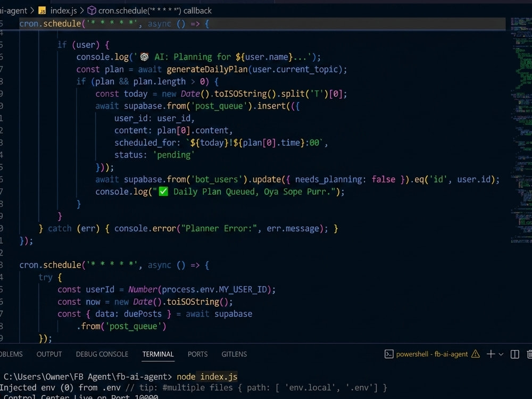Click the "Planner Error:" string

219,228
